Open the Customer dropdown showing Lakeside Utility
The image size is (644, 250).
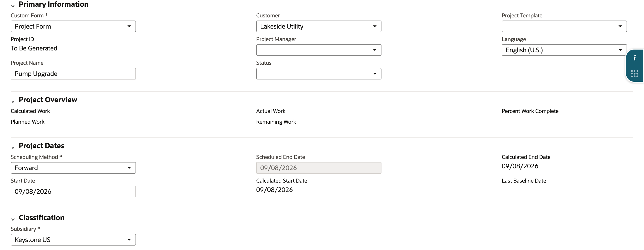tap(318, 26)
